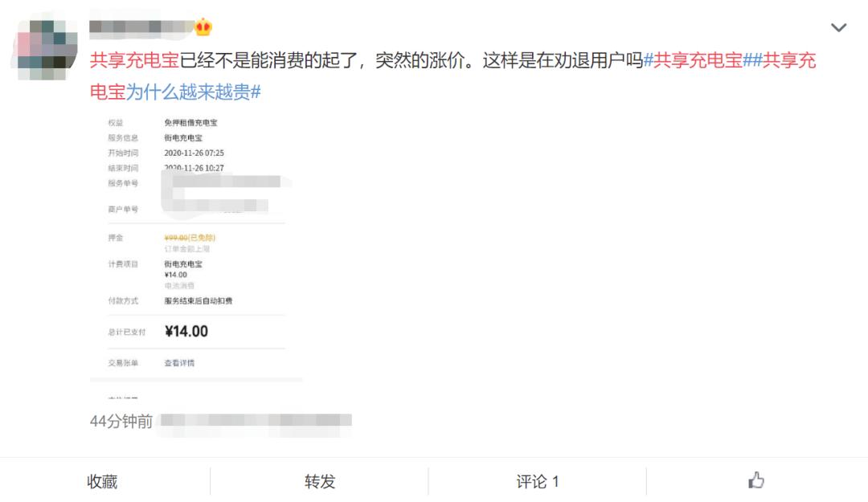Screen dimensions: 868x502
Task: Click the 44分钟前 timestamp
Action: coord(121,421)
